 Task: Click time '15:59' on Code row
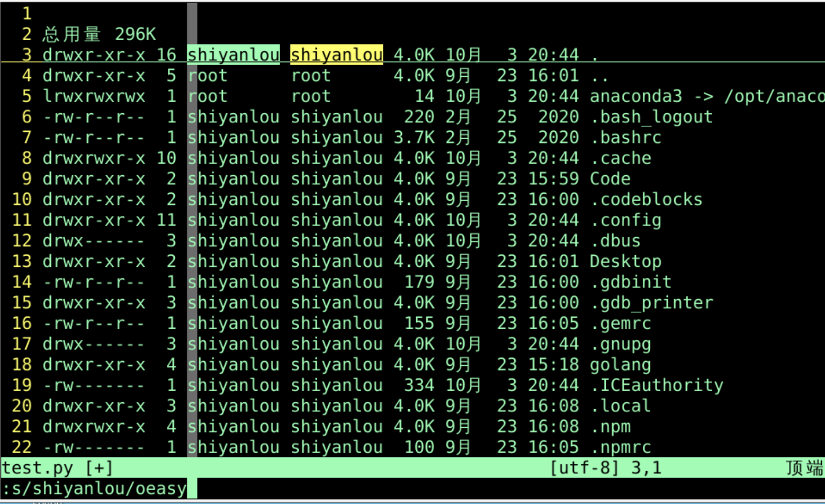(x=553, y=179)
